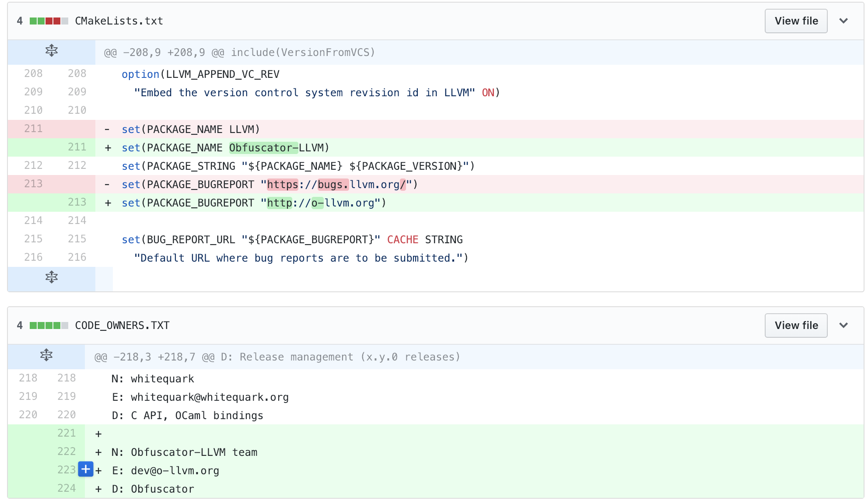This screenshot has height=504, width=868.
Task: Click CODE_OWNERS.TXT file name header
Action: (122, 325)
